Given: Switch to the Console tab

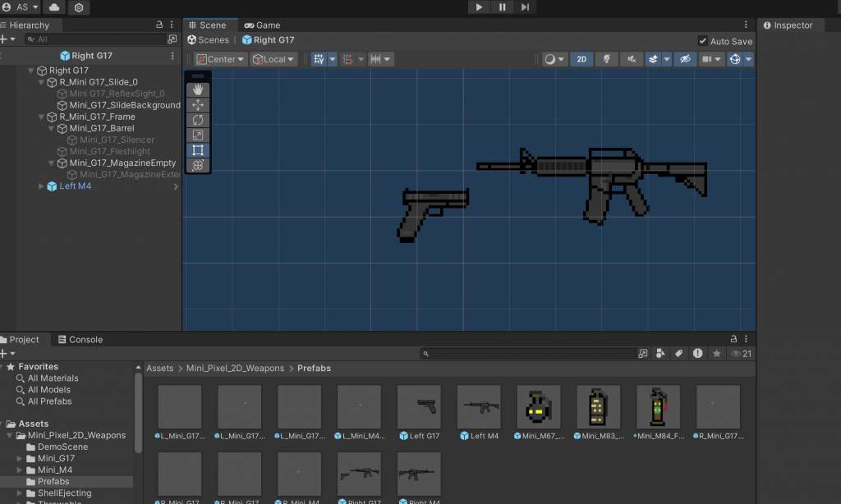Looking at the screenshot, I should pyautogui.click(x=80, y=339).
